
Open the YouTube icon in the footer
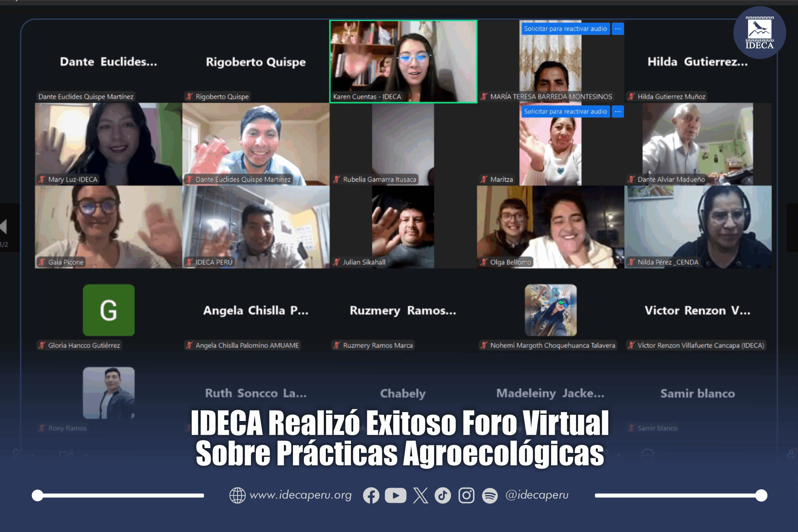(x=395, y=495)
